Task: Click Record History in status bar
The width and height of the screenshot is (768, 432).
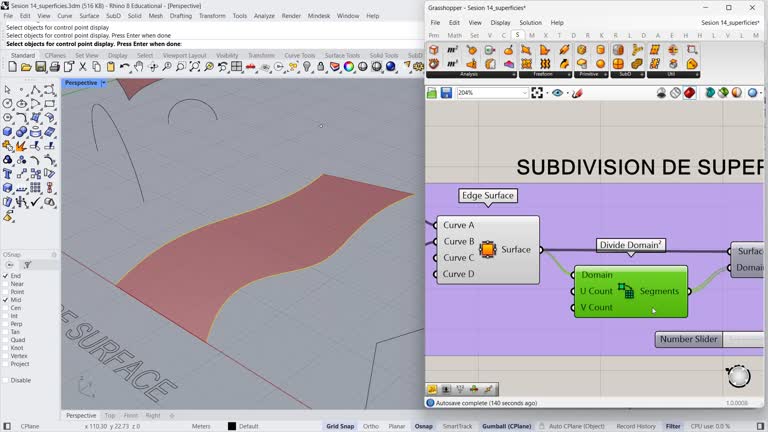Action: click(x=636, y=426)
